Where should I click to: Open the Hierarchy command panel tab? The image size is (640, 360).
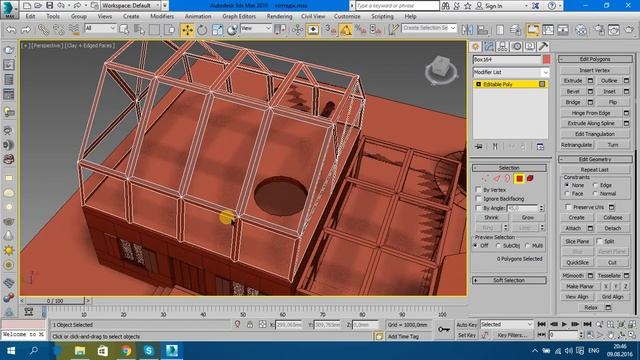[502, 47]
